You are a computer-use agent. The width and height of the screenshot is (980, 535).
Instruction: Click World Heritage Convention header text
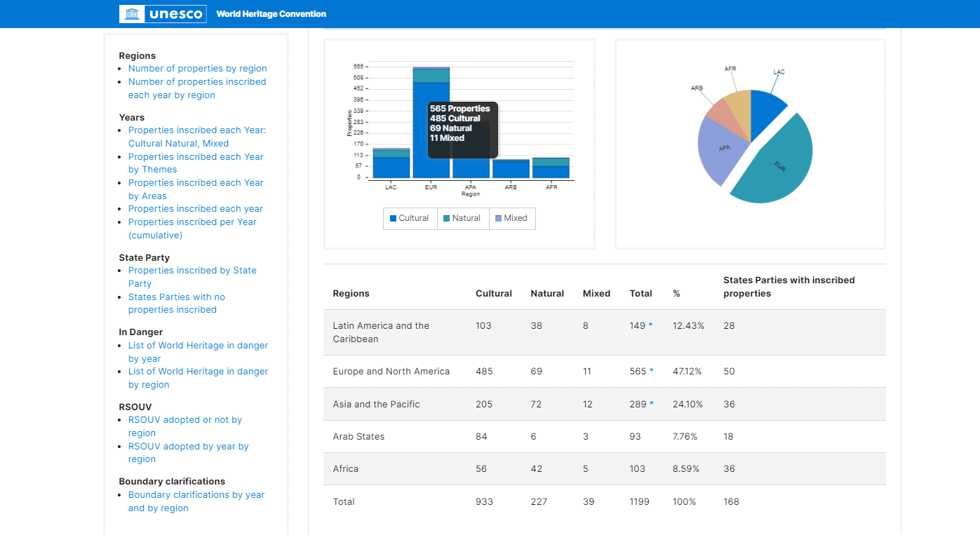coord(271,14)
